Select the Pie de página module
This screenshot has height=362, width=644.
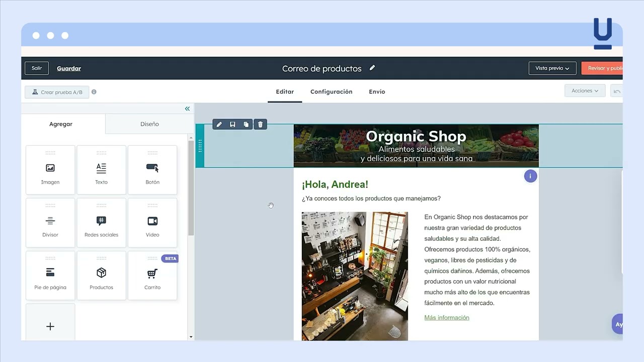[50, 276]
